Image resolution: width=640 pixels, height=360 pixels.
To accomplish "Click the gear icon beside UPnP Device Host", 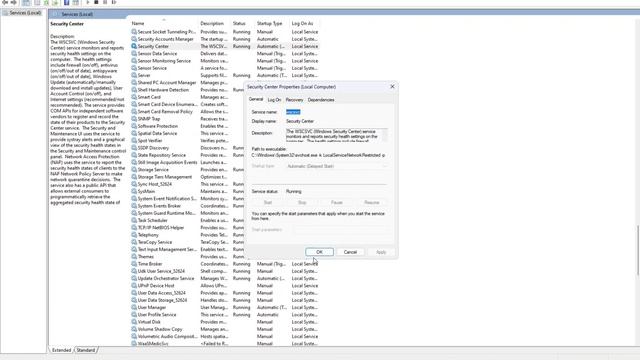I will [x=134, y=286].
